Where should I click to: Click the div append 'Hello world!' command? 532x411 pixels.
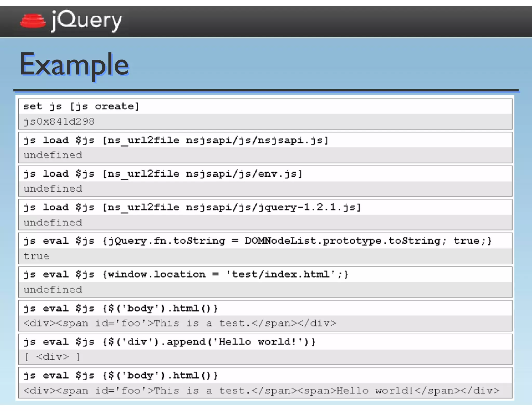coord(170,342)
